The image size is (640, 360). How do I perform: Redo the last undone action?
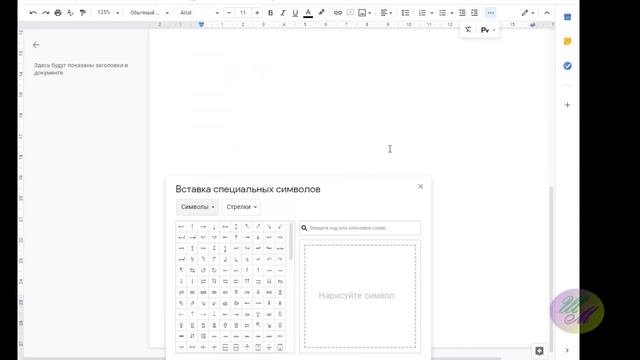(45, 13)
